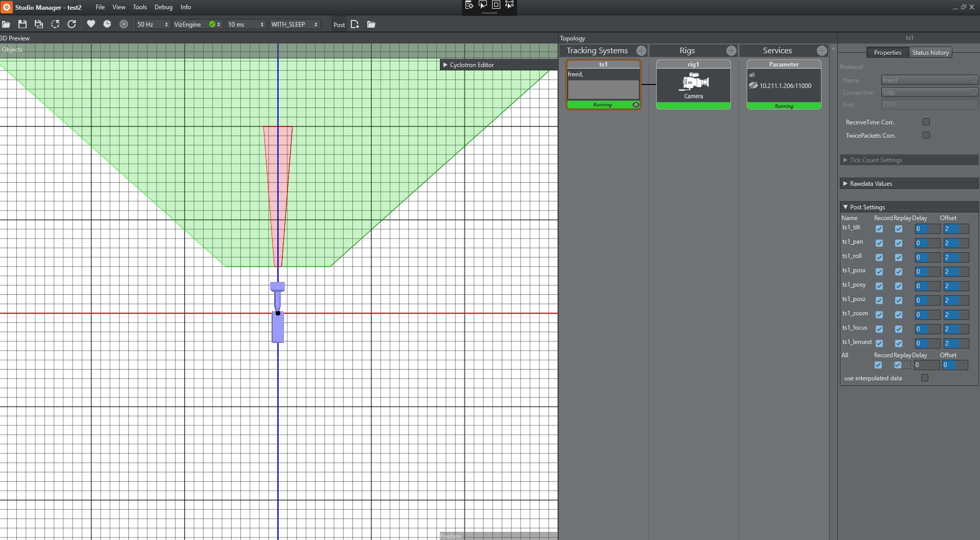Add a new tracking system with plus
The image size is (980, 540).
coord(641,51)
